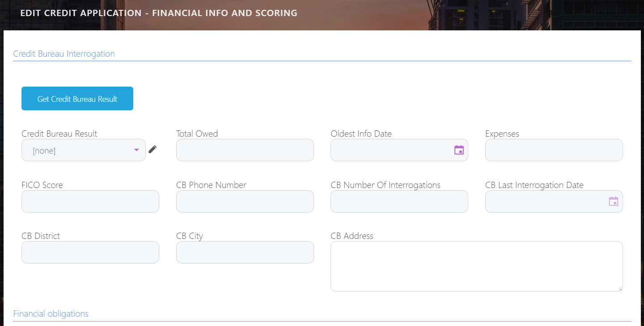Open the Credit Bureau Result dropdown
Image resolution: width=644 pixels, height=326 pixels.
pos(78,150)
